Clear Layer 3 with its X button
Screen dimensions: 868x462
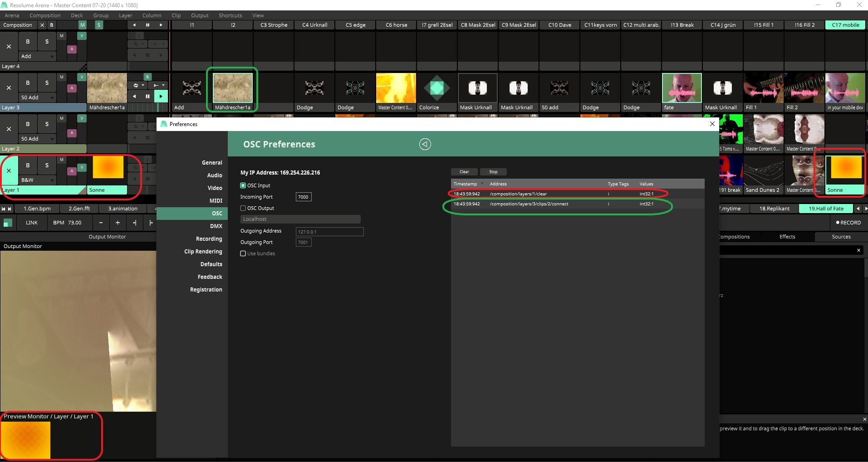pyautogui.click(x=9, y=88)
